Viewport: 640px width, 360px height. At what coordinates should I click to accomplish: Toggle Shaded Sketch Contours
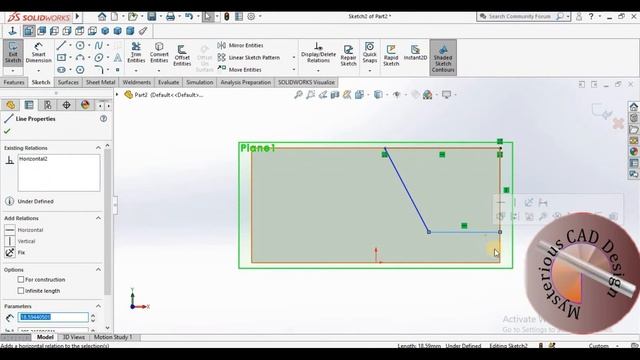click(x=443, y=58)
